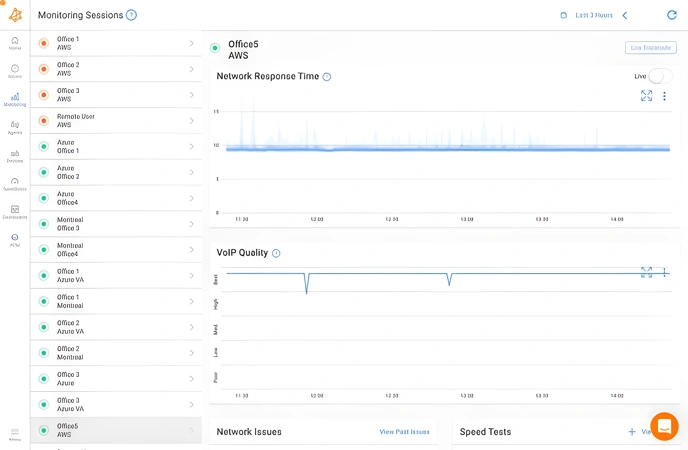This screenshot has width=688, height=450.
Task: Open help for Monitoring Sessions
Action: (131, 15)
